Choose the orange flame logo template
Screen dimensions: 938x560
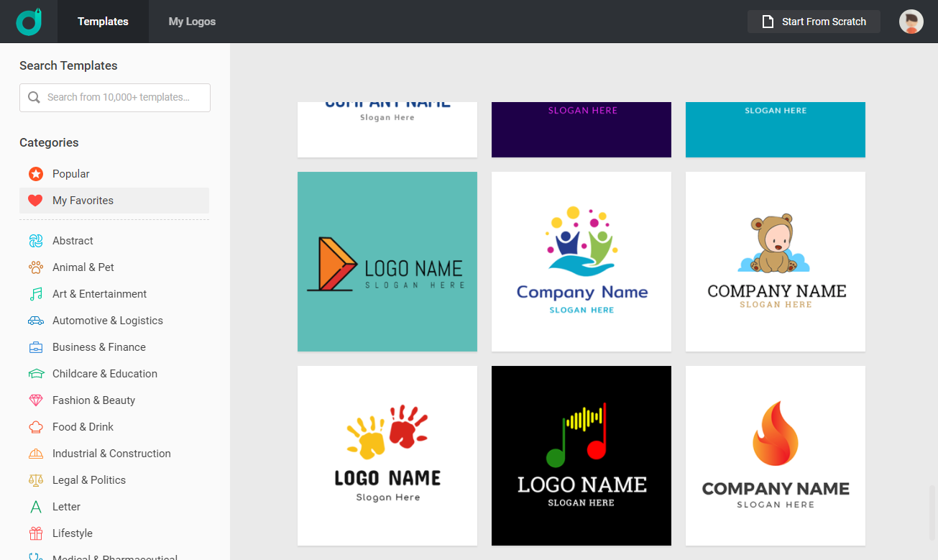coord(776,456)
